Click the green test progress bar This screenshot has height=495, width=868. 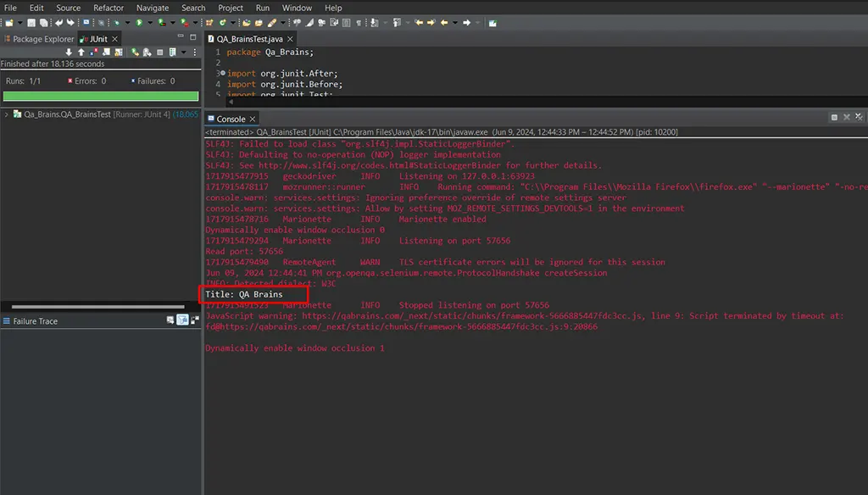click(x=100, y=96)
